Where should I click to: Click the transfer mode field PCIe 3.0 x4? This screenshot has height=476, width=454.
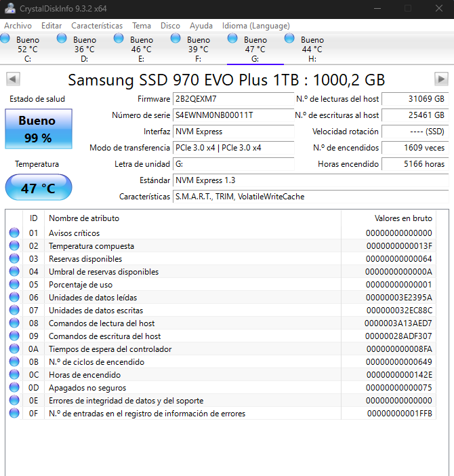click(x=234, y=148)
